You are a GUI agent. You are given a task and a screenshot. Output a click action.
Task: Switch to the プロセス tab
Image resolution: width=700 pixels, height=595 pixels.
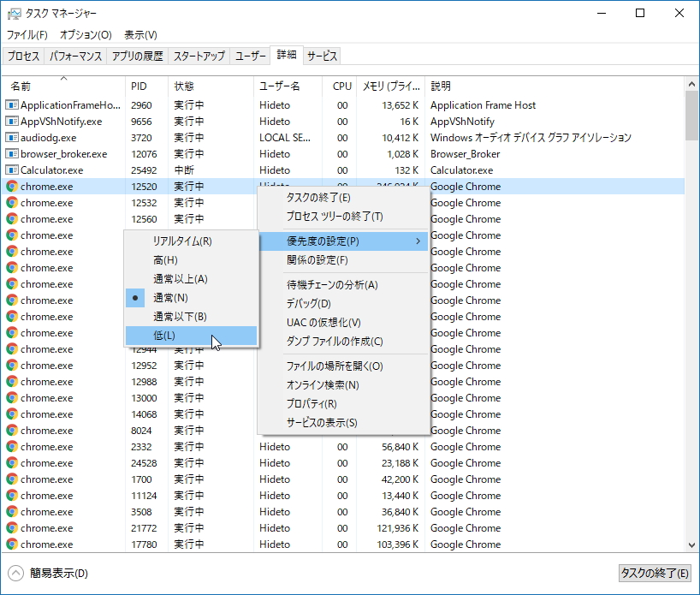(23, 56)
